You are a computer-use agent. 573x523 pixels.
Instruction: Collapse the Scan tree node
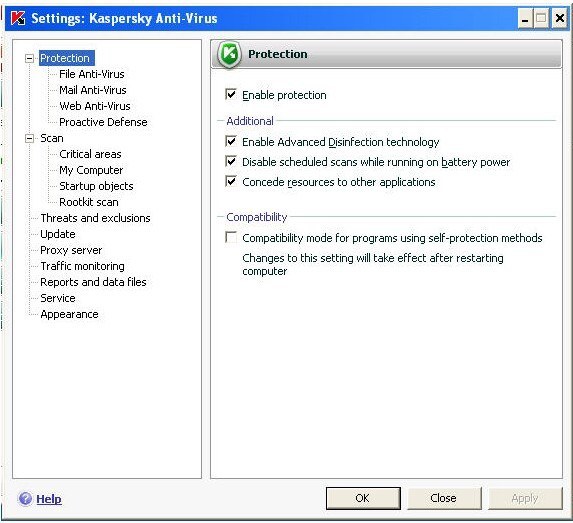coord(29,138)
